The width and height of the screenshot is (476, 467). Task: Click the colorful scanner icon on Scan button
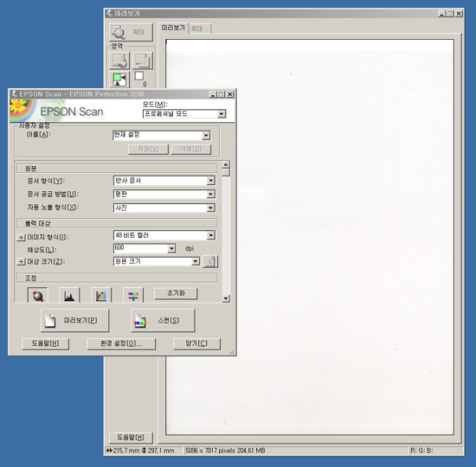[x=140, y=321]
